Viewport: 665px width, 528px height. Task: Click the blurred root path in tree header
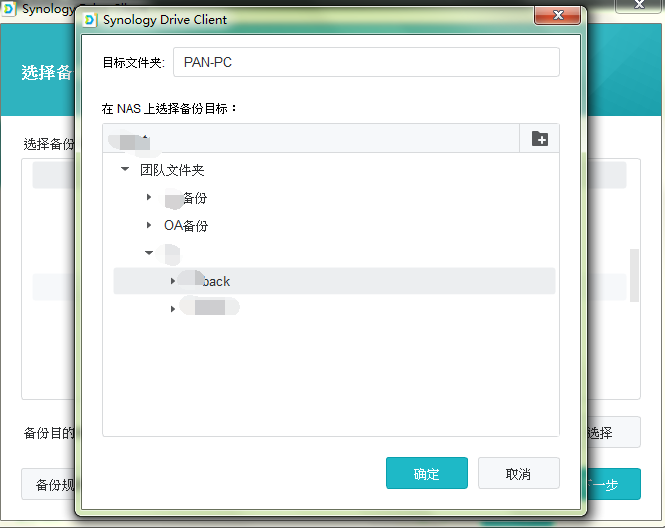click(131, 140)
